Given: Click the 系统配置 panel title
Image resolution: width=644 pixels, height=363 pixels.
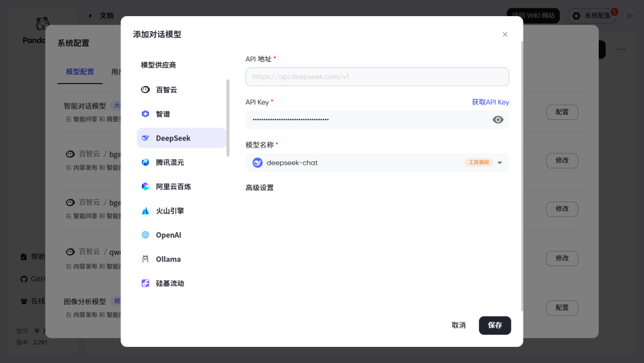Looking at the screenshot, I should (x=73, y=43).
